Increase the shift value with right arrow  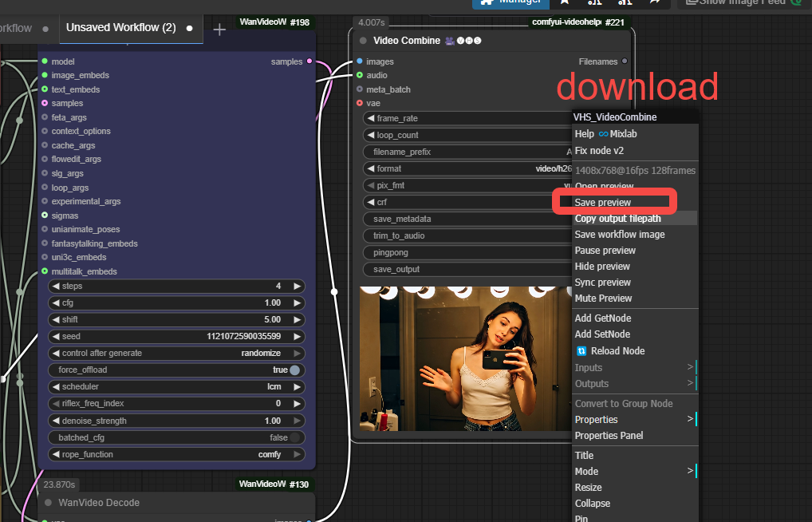[298, 319]
